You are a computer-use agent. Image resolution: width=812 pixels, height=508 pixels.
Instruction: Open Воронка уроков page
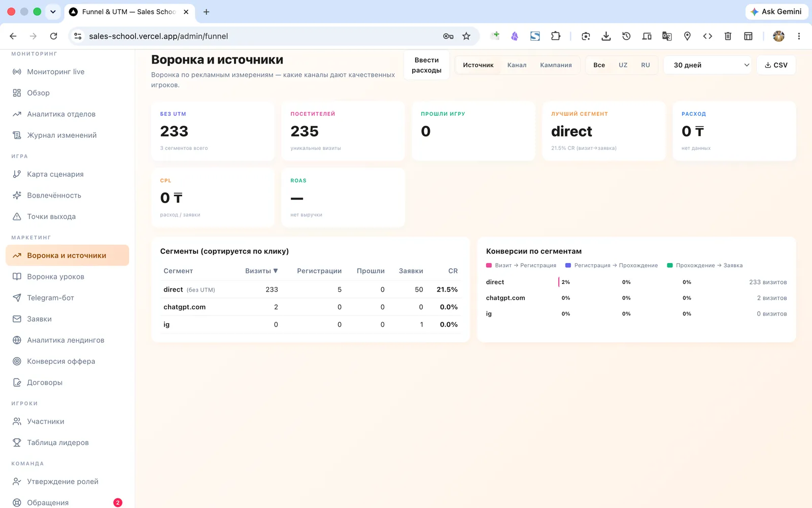(x=67, y=277)
